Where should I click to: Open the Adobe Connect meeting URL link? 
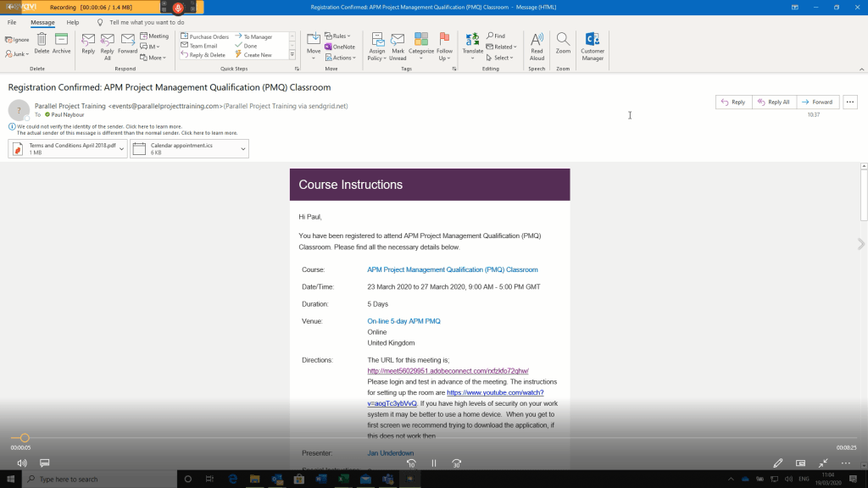448,371
